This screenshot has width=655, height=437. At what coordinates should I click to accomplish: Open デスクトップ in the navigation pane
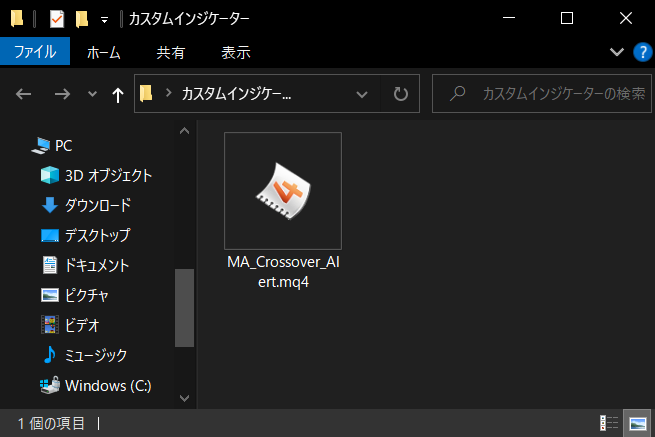click(x=86, y=235)
